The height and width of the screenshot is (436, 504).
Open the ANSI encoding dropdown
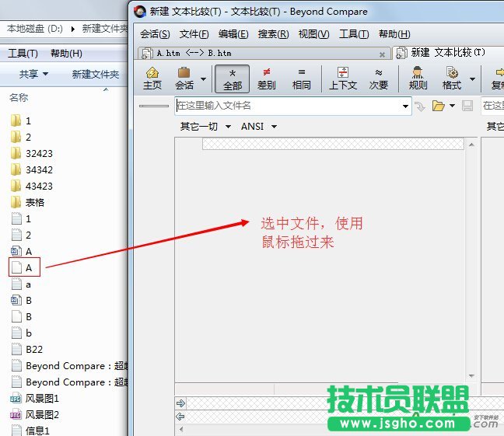(259, 127)
